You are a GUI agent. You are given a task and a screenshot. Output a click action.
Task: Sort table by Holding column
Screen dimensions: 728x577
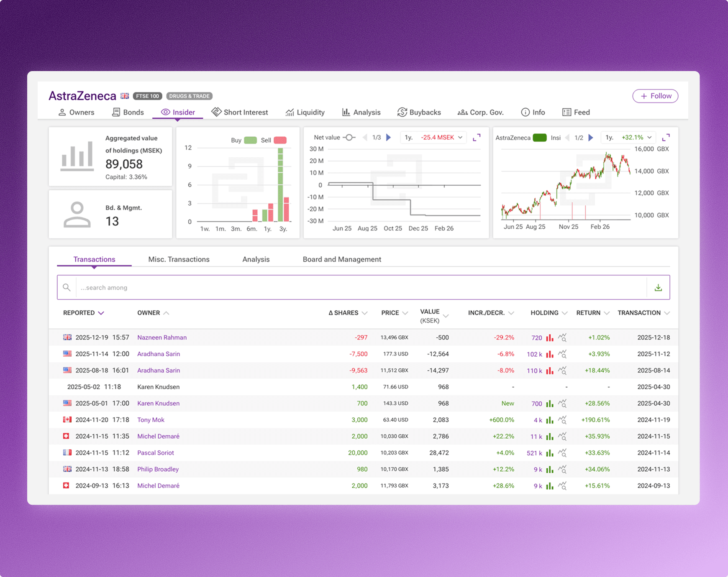pos(549,313)
